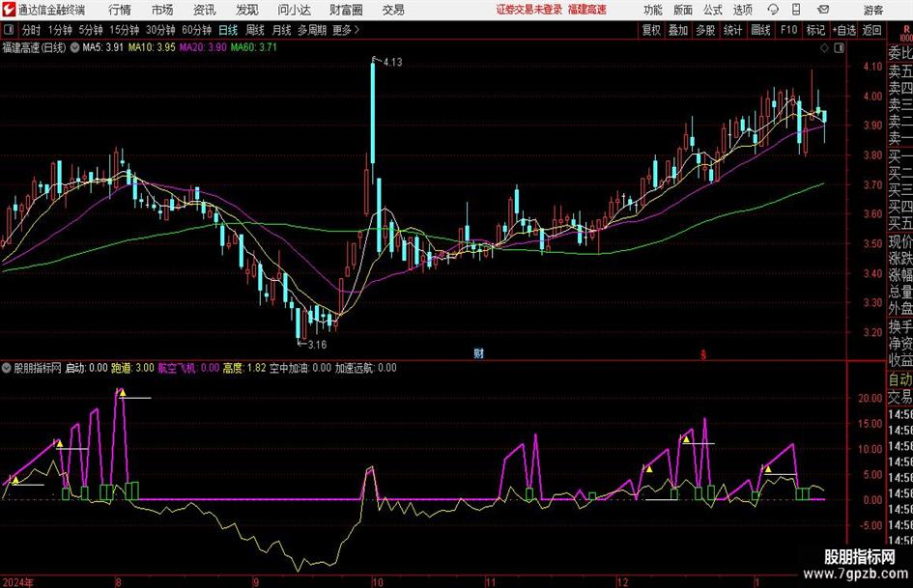Open the F10 company info

[x=788, y=30]
